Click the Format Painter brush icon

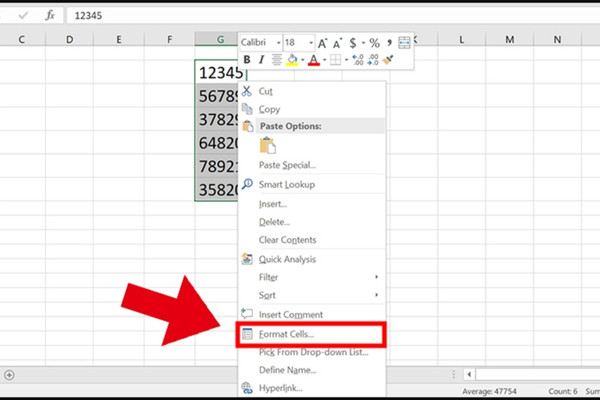click(x=388, y=60)
